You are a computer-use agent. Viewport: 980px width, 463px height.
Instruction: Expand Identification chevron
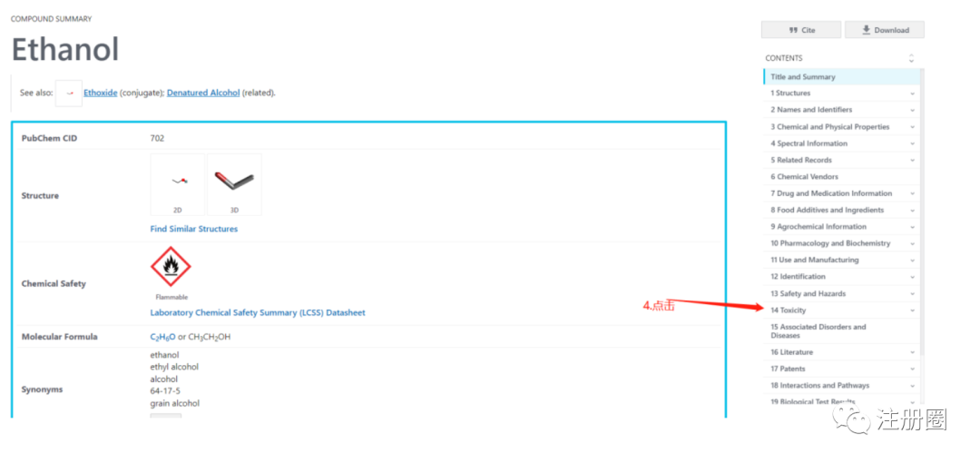click(x=913, y=277)
